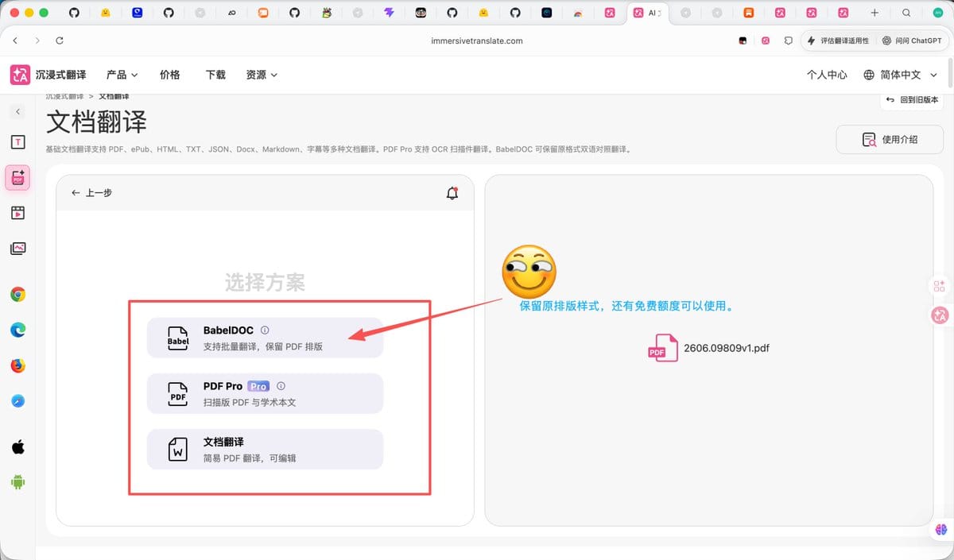954x560 pixels.
Task: Click the 沉浸式翻译 logo in site header
Action: pos(49,75)
